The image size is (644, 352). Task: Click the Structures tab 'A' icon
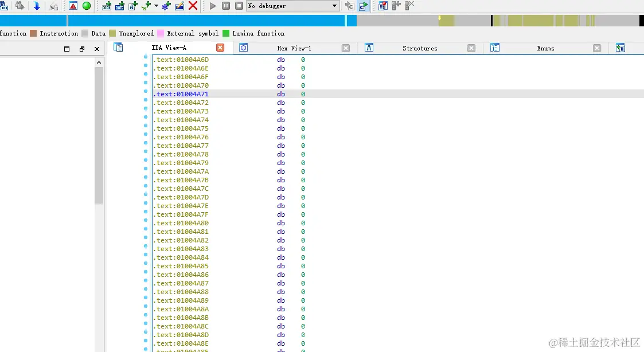(369, 48)
